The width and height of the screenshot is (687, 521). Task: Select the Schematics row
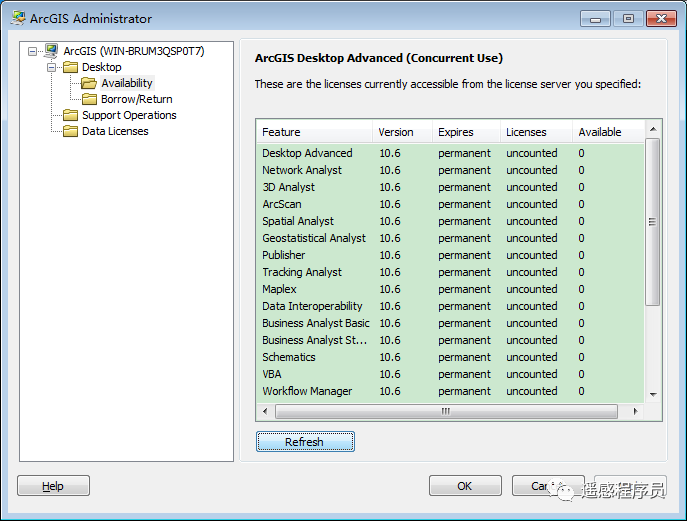[450, 357]
